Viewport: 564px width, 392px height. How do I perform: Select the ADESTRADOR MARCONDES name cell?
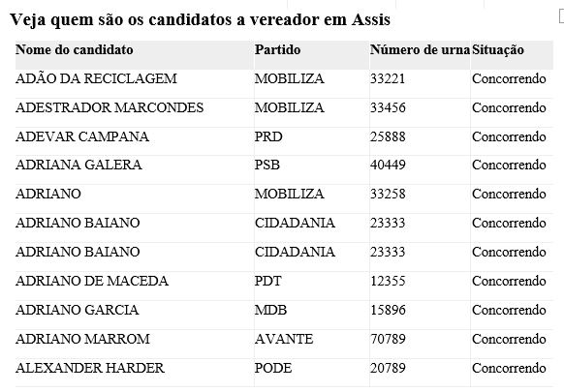pyautogui.click(x=110, y=107)
